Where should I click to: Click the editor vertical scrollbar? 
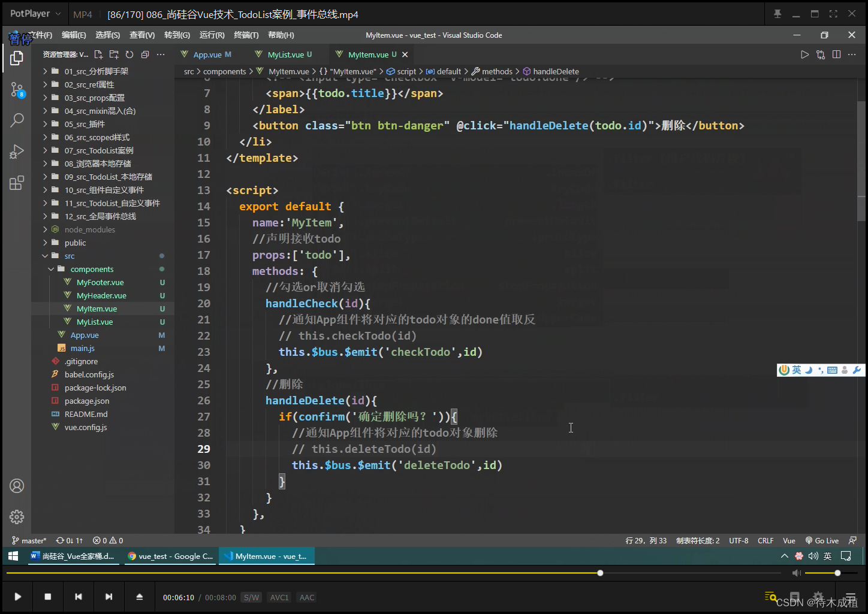pyautogui.click(x=861, y=161)
